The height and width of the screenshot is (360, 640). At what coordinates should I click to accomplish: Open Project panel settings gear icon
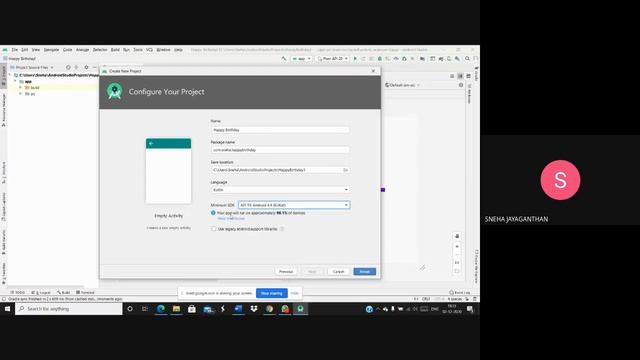(86, 67)
